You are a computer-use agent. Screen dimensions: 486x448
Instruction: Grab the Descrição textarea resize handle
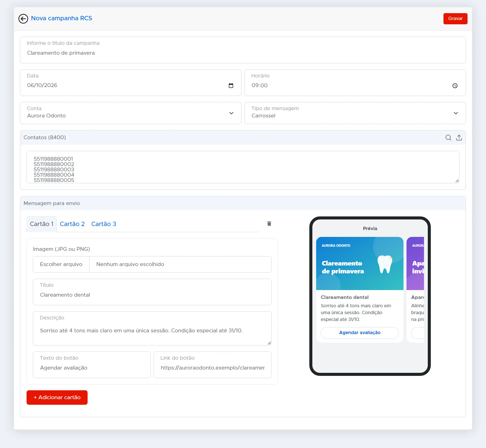coord(269,343)
